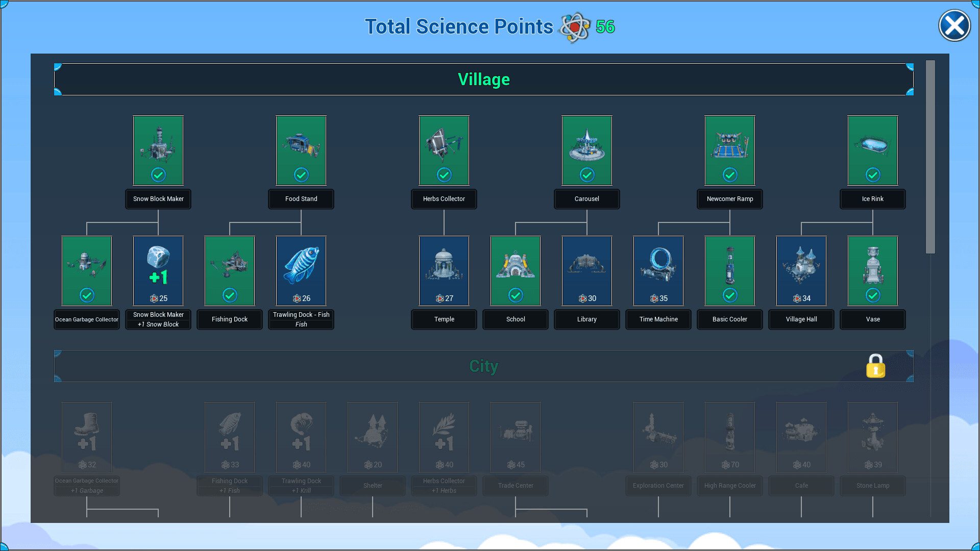
Task: Click the Carousel building card
Action: coord(586,150)
